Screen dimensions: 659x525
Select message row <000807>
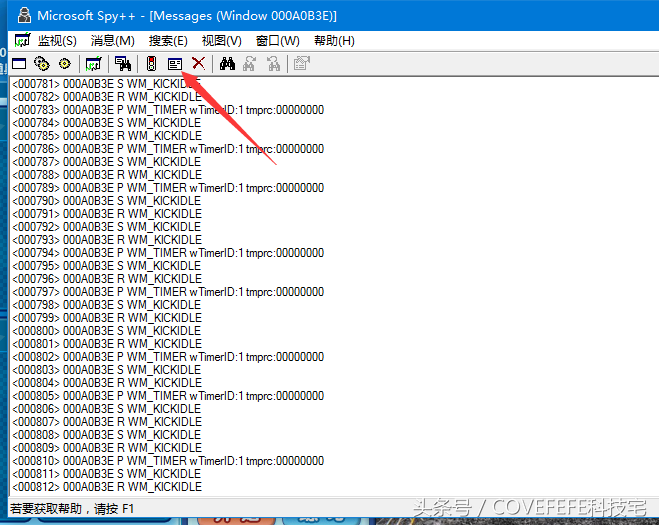[107, 422]
